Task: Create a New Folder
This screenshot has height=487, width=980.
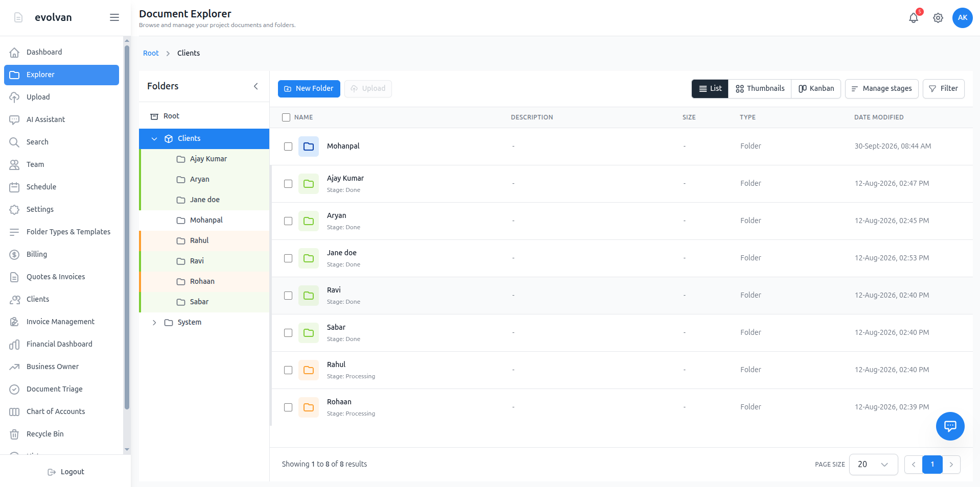Action: coord(309,89)
